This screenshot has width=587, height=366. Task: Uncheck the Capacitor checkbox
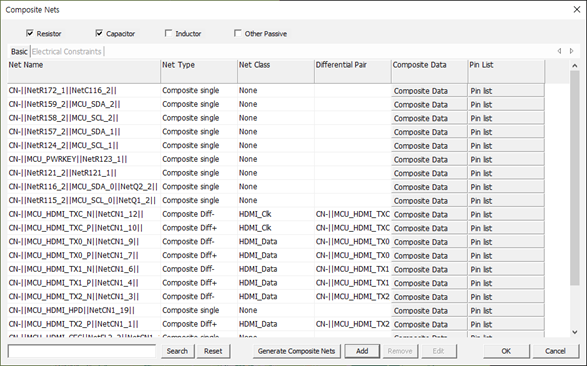tap(99, 33)
